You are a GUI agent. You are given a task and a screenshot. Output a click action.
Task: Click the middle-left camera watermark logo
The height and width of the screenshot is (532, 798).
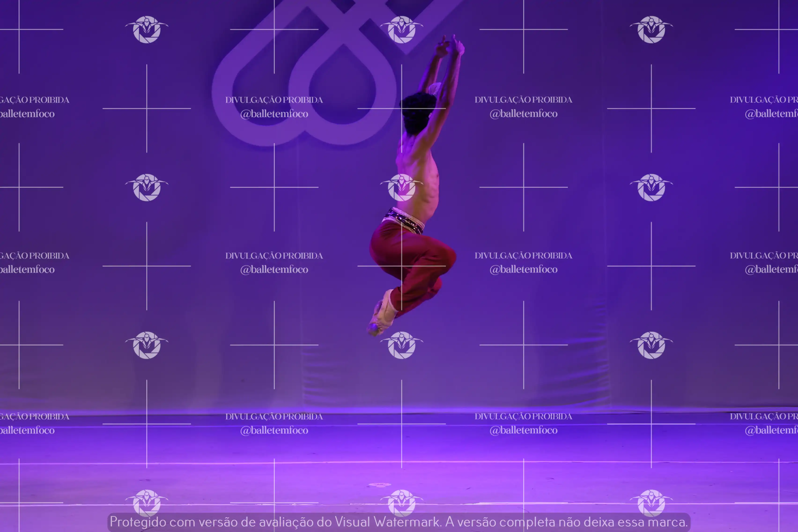point(147,187)
